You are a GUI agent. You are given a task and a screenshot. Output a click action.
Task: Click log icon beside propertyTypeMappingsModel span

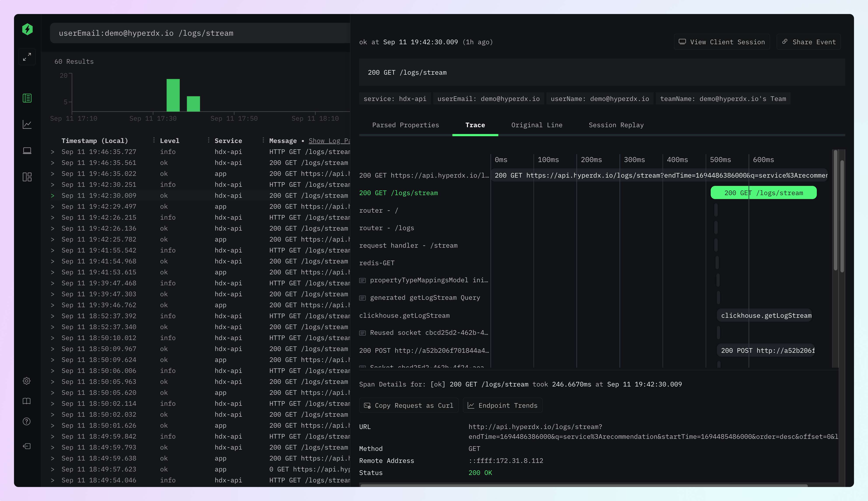click(362, 280)
